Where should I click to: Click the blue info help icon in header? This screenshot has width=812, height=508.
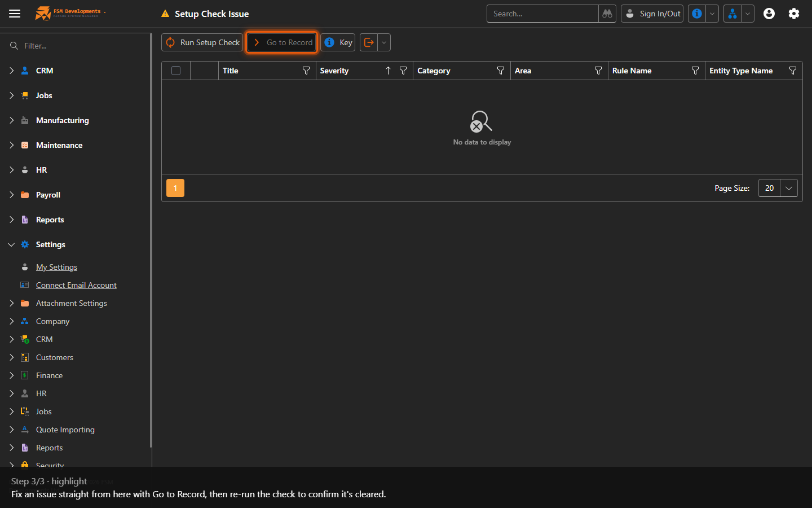click(x=697, y=14)
